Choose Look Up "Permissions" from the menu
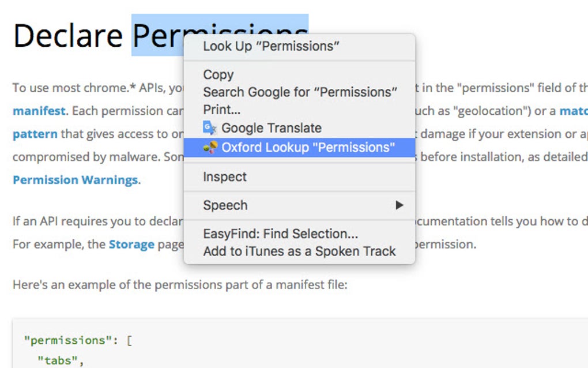 (x=272, y=46)
